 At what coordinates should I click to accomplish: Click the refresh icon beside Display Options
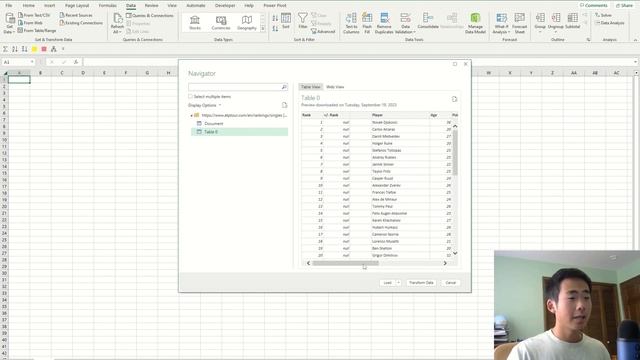[284, 105]
